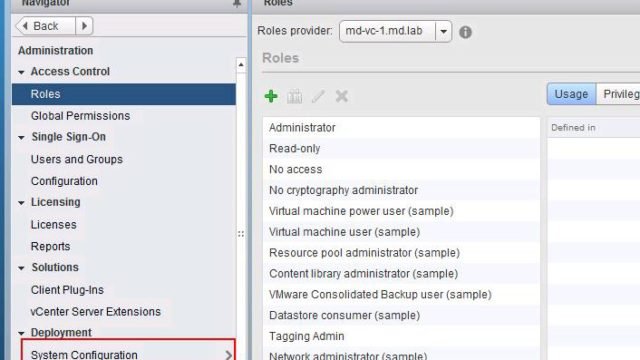The height and width of the screenshot is (360, 640).
Task: Select the Read-only role
Action: 401,149
